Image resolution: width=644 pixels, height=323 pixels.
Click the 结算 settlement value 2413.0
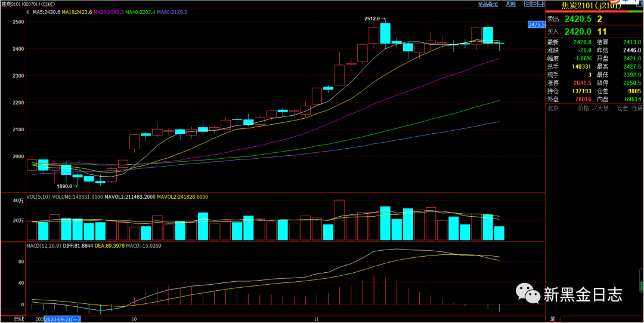point(633,42)
